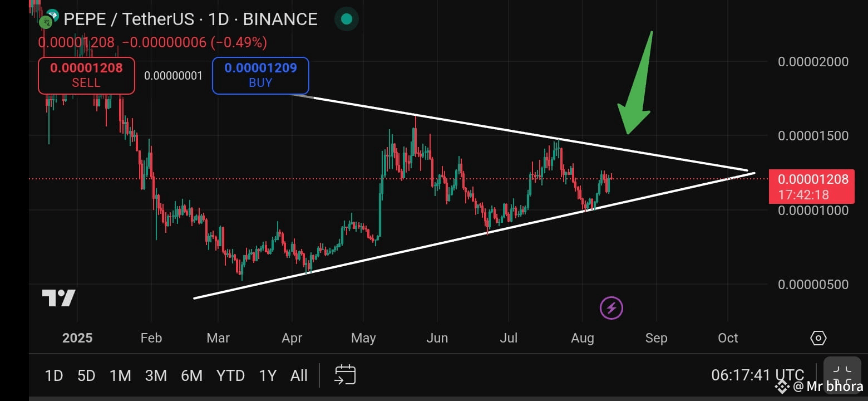Click the current price label 0.00001208 on axis
868x401 pixels.
812,187
